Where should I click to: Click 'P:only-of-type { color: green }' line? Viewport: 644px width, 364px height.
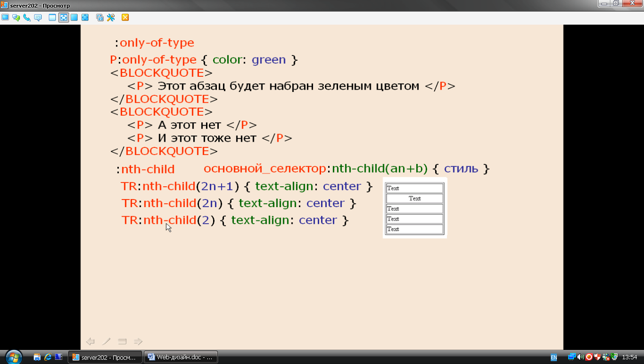[x=204, y=60]
